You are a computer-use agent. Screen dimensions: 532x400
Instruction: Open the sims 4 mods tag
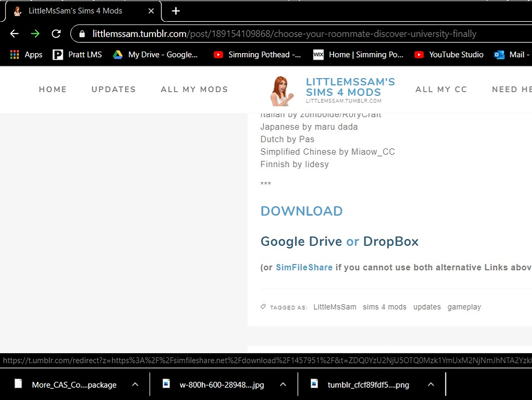(x=385, y=307)
